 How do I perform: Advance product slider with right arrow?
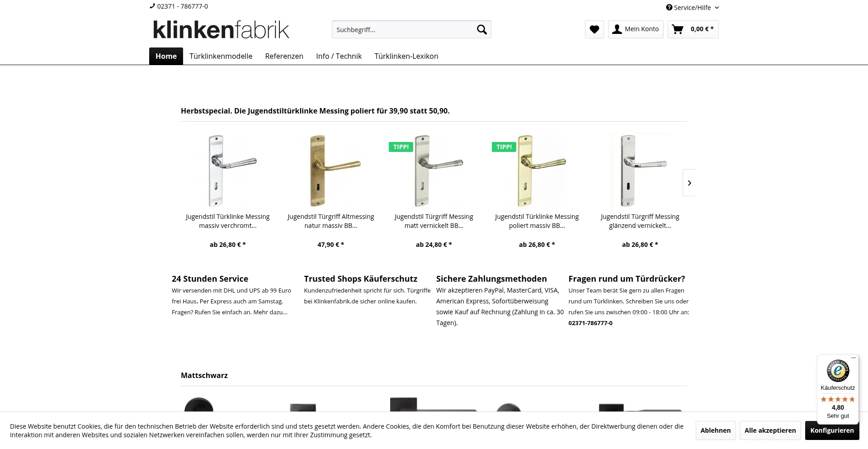(689, 183)
